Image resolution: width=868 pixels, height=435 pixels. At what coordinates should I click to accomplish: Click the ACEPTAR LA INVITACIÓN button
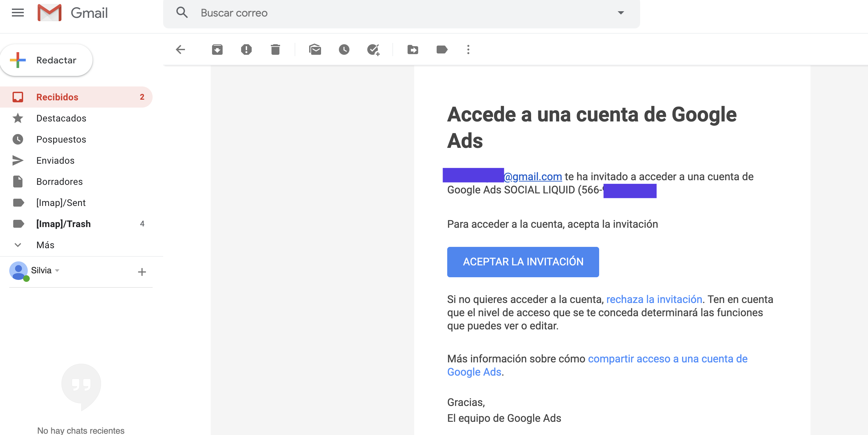pos(523,262)
